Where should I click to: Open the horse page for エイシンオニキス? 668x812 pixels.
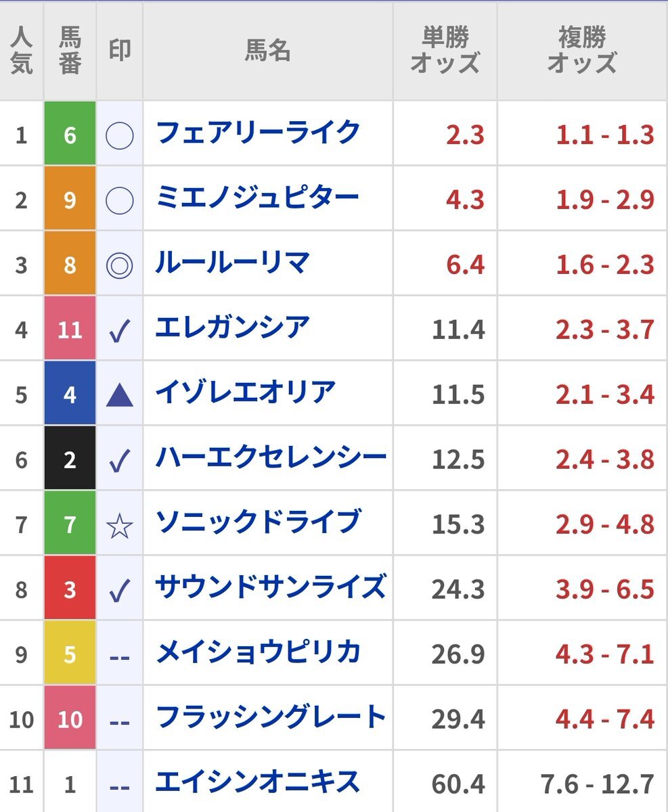[258, 782]
